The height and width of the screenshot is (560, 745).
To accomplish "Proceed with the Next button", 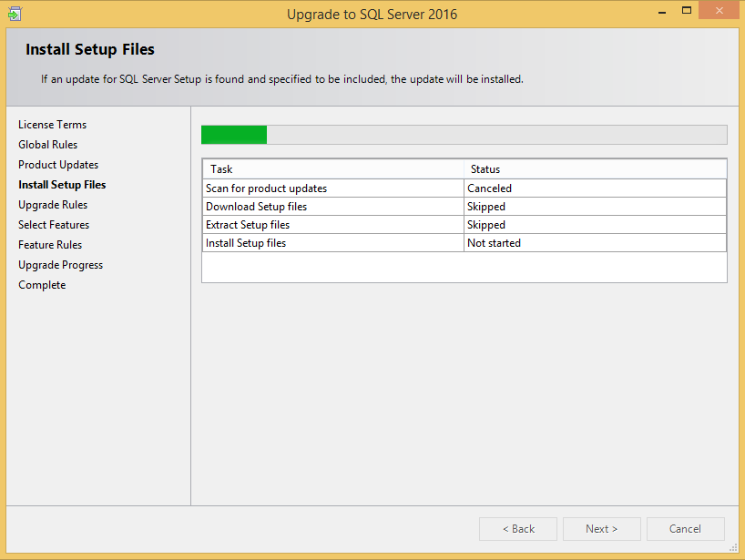I will [601, 529].
